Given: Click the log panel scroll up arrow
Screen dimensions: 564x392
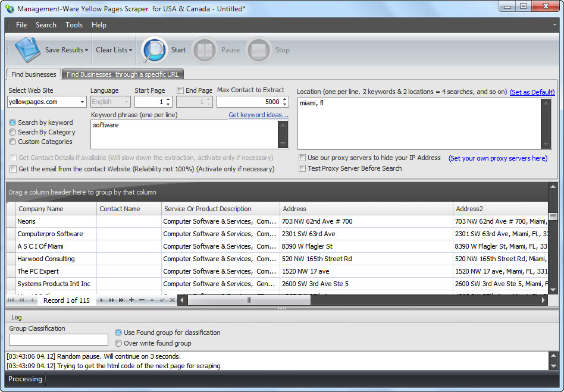Looking at the screenshot, I should [x=553, y=356].
